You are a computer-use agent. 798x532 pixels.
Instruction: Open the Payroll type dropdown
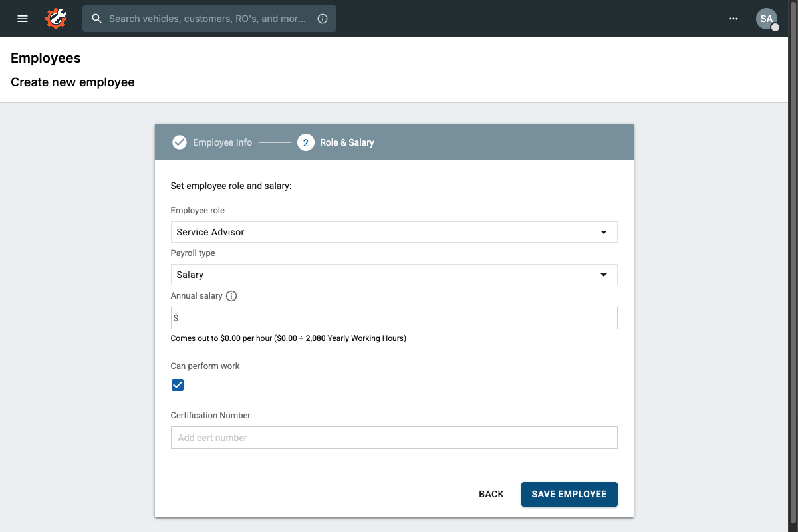394,275
